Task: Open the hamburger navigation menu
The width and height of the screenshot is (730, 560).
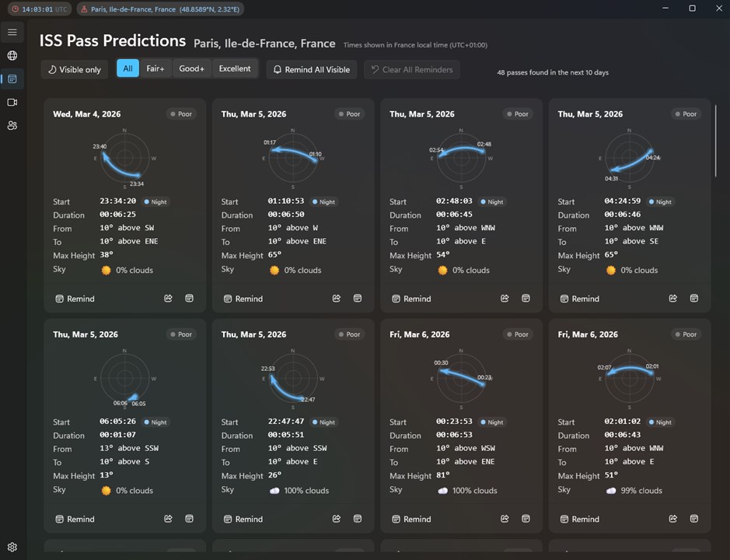Action: coord(12,32)
